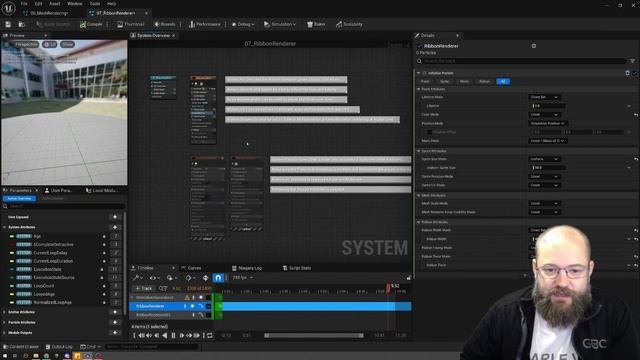This screenshot has width=640, height=360.
Task: Toggle timeline snapping magnet icon
Action: pos(218,278)
